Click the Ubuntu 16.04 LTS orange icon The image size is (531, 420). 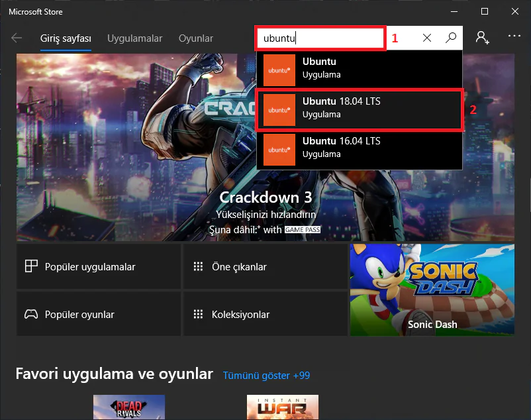click(x=279, y=149)
